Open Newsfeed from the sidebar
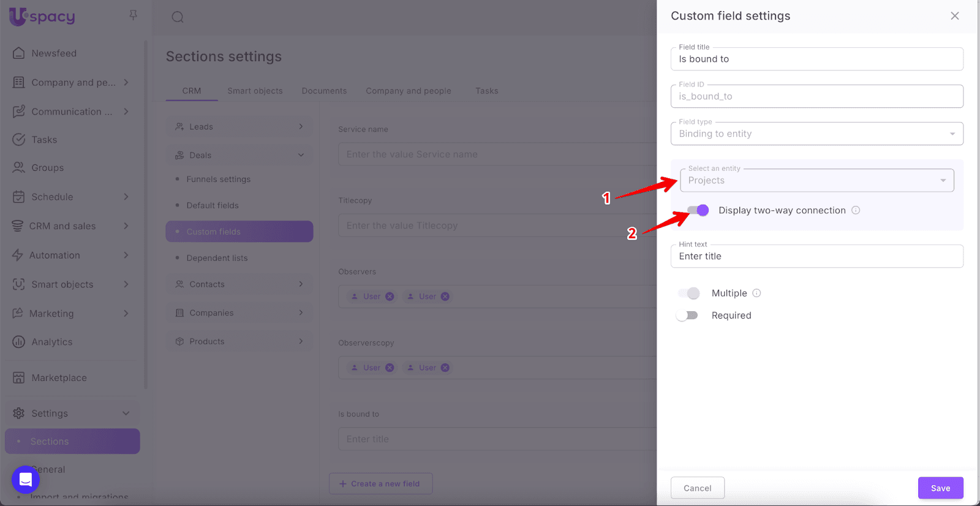The image size is (980, 506). 54,53
